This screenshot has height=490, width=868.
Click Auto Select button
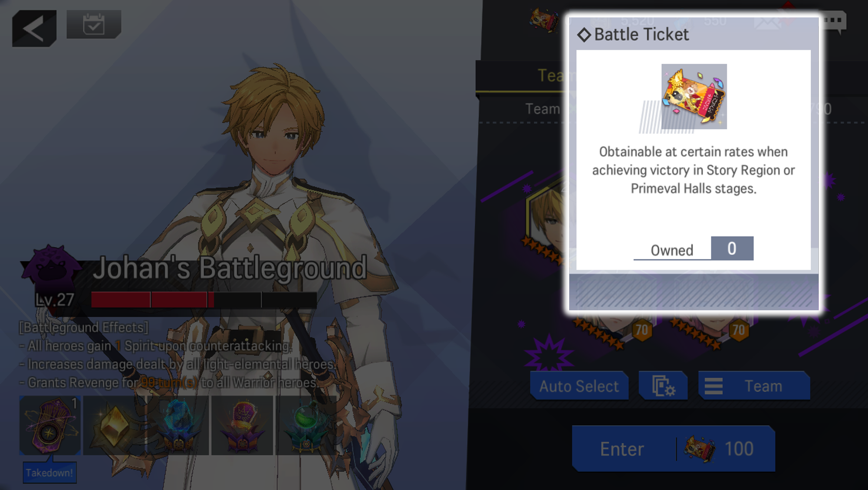click(x=579, y=385)
